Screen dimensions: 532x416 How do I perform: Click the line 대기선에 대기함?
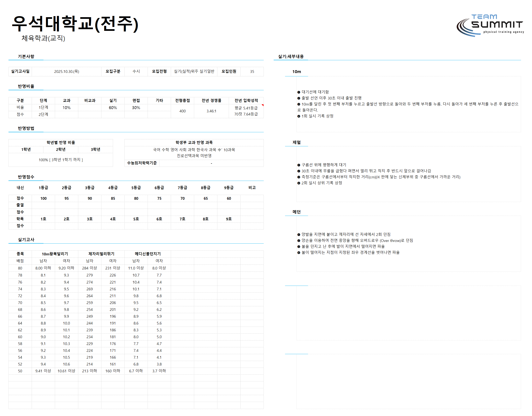[313, 92]
